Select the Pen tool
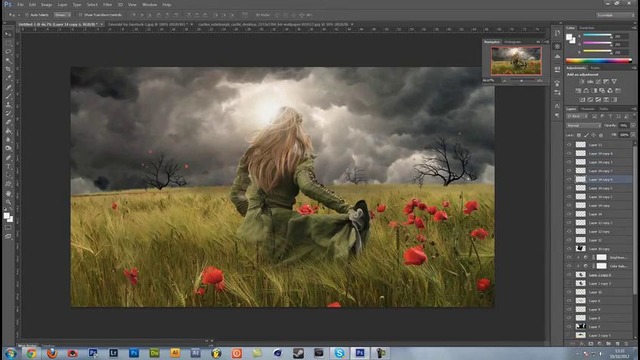 point(8,158)
